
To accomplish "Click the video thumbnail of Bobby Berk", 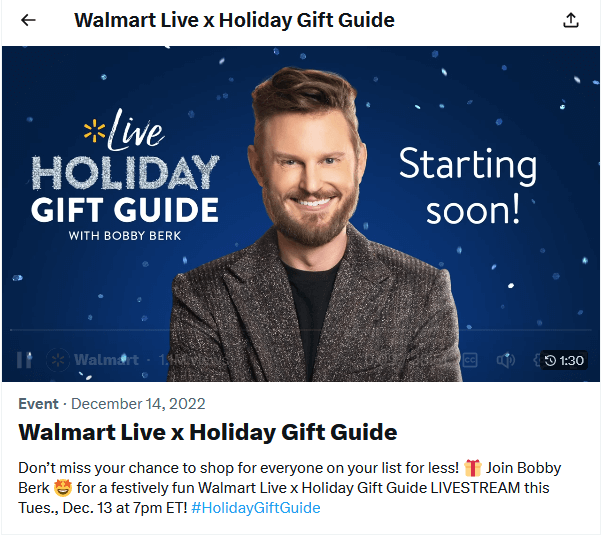I will pos(301,214).
